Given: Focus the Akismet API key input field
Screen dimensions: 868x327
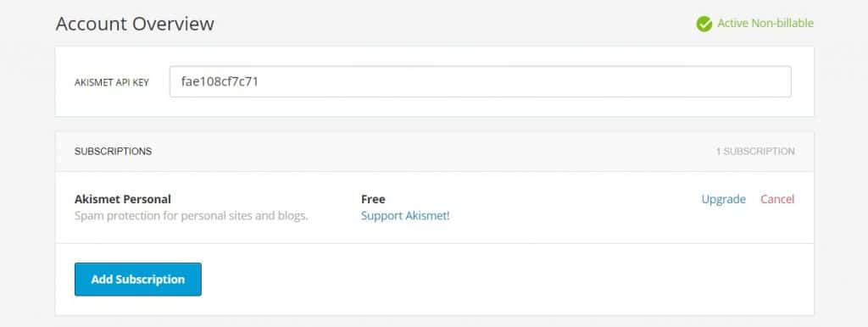Looking at the screenshot, I should pyautogui.click(x=480, y=82).
